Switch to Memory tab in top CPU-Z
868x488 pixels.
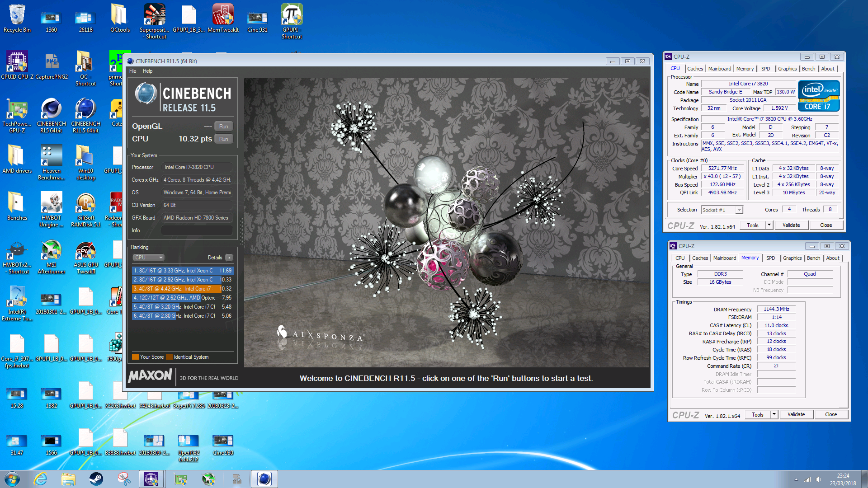(745, 69)
